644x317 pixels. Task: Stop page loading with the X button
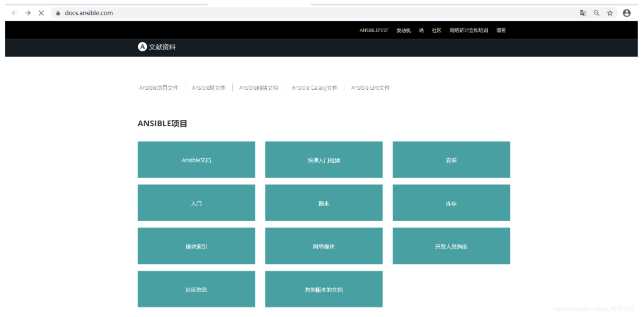pyautogui.click(x=41, y=13)
